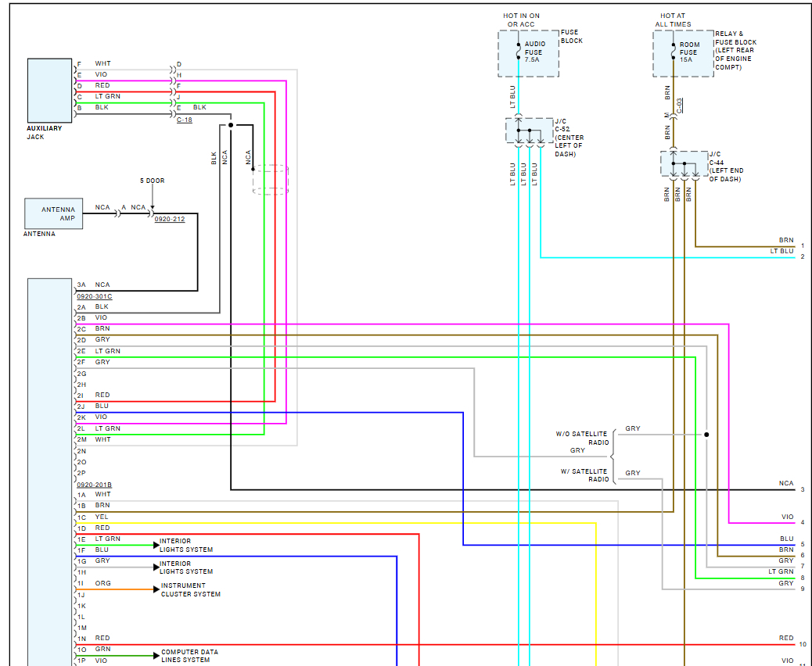Click the J/C C-52 junction connector box
This screenshot has width=812, height=666.
click(x=530, y=131)
